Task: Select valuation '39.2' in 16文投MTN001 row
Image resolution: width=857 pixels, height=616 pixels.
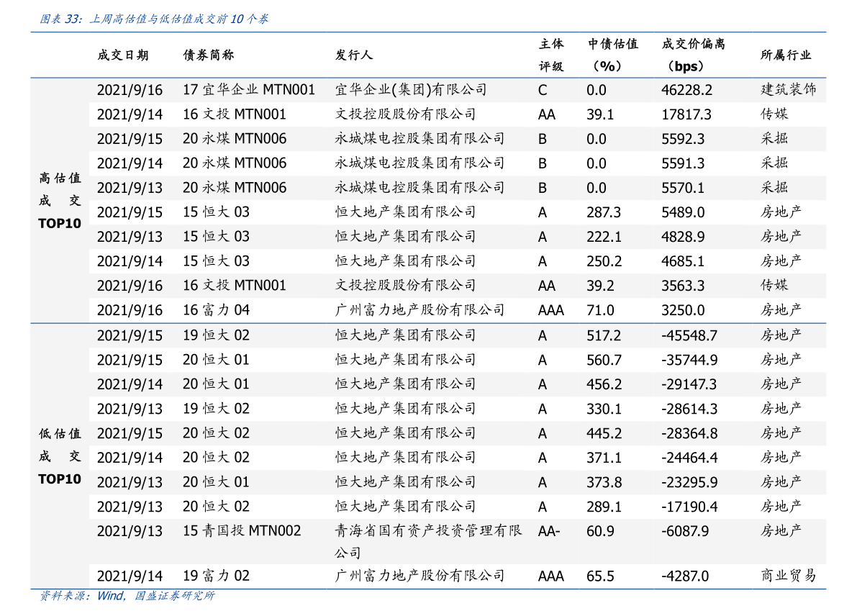Action: [x=600, y=286]
